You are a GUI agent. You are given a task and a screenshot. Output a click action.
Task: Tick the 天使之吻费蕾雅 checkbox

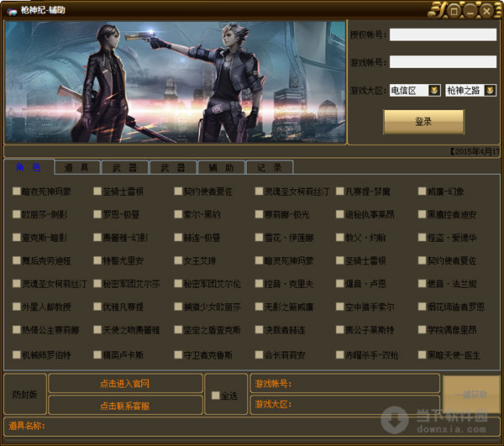[x=97, y=330]
